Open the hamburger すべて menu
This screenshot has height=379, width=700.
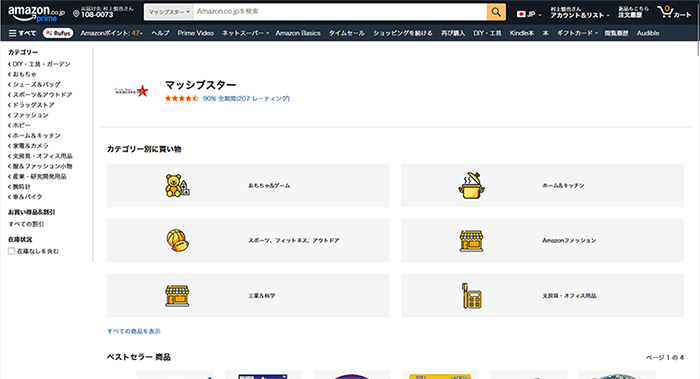(22, 33)
